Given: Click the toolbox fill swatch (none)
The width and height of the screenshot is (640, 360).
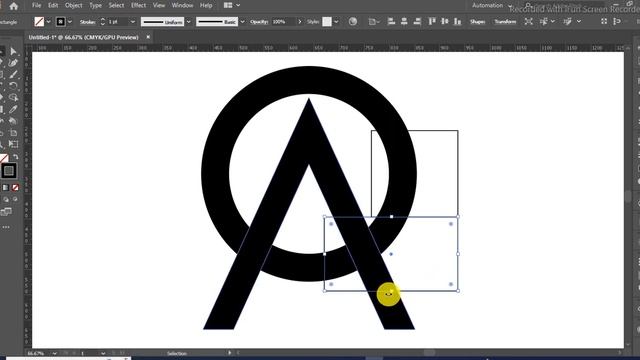Looking at the screenshot, I should click(x=4, y=159).
